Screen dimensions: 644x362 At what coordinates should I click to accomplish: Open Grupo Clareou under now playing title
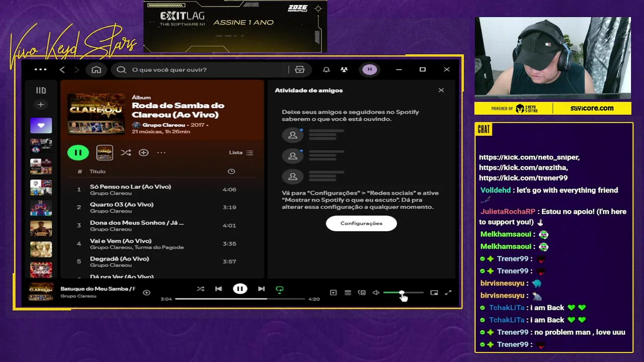point(78,296)
